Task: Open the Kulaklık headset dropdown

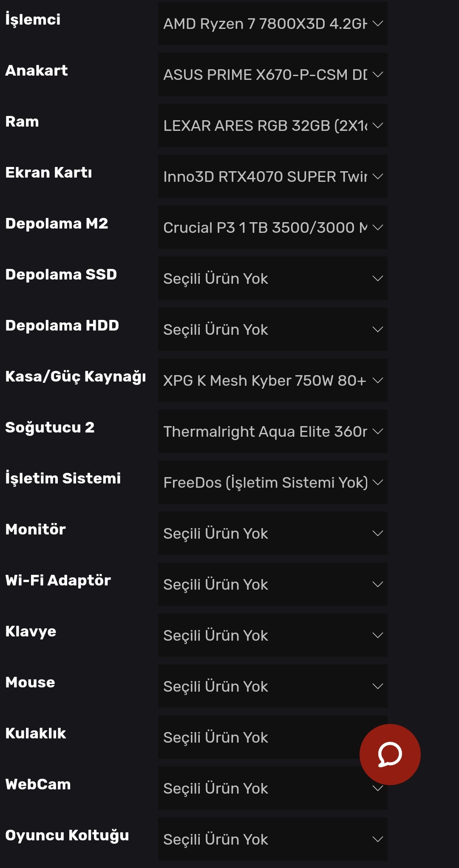Action: tap(255, 738)
